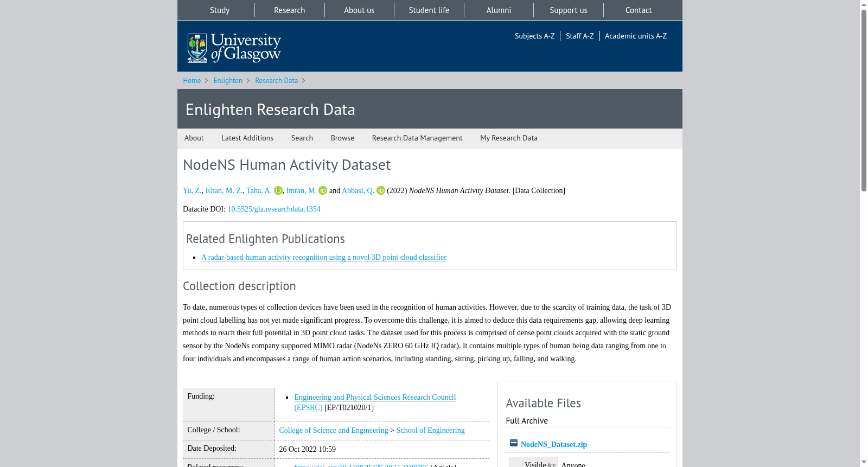This screenshot has width=868, height=467.
Task: Click the page vertical scrollbar thumb
Action: click(864, 100)
